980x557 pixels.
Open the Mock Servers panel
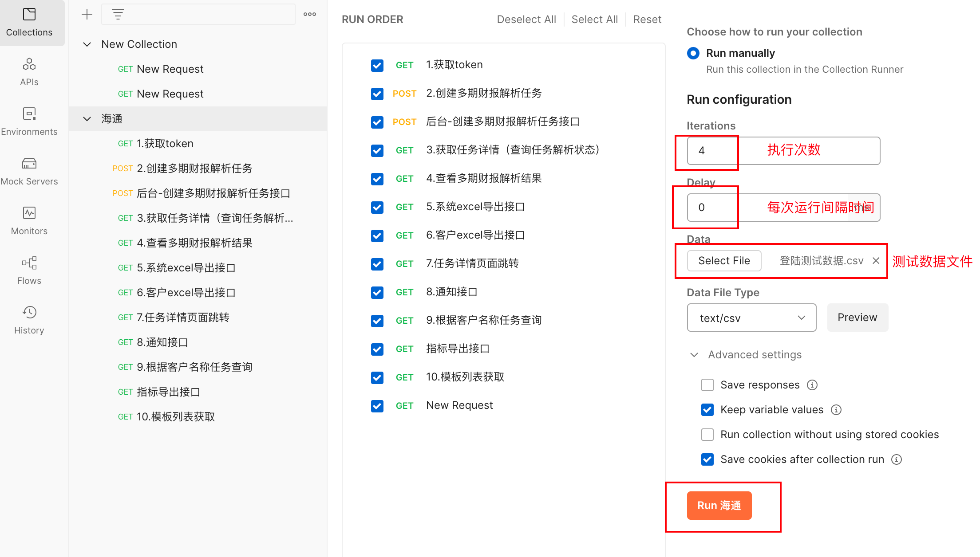click(x=29, y=170)
